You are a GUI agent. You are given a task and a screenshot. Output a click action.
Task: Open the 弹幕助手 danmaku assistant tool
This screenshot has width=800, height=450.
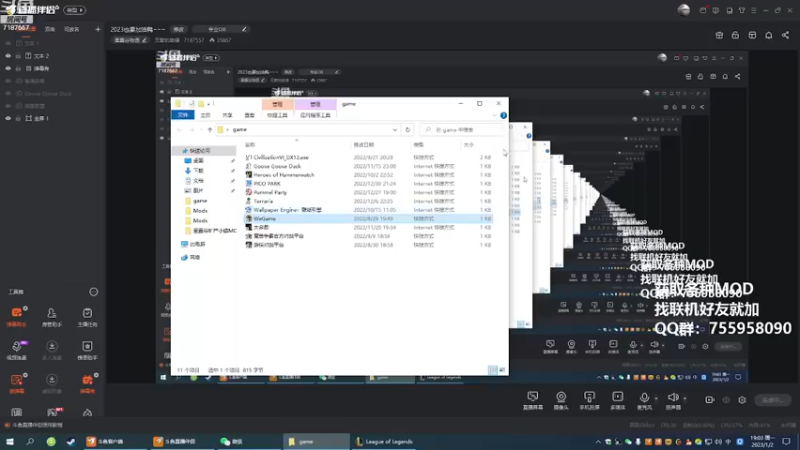16,316
